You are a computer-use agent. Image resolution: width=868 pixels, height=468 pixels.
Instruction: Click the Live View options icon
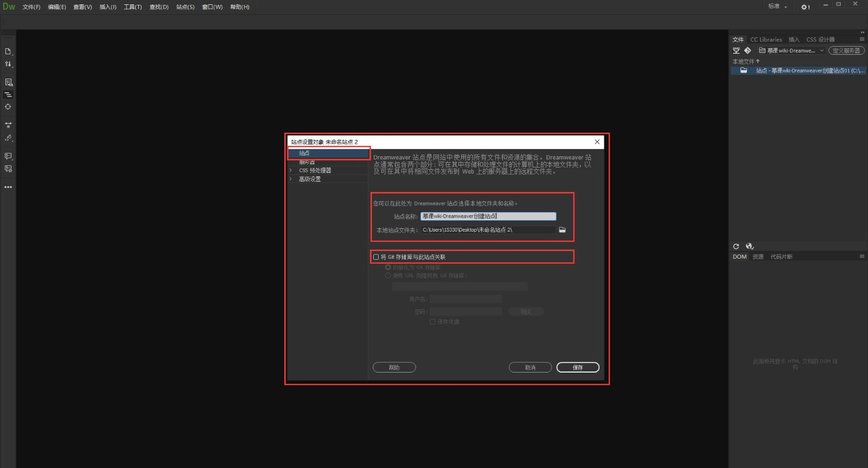tap(8, 82)
